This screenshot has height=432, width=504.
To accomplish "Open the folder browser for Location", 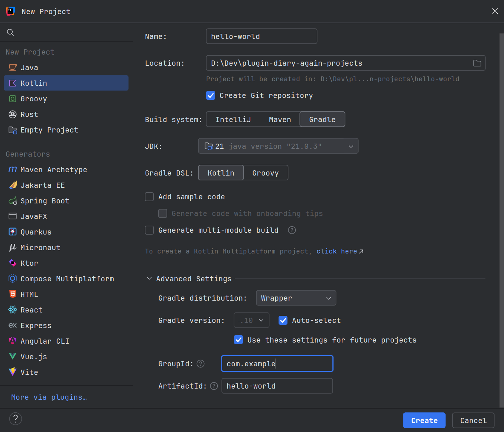I will [x=477, y=63].
